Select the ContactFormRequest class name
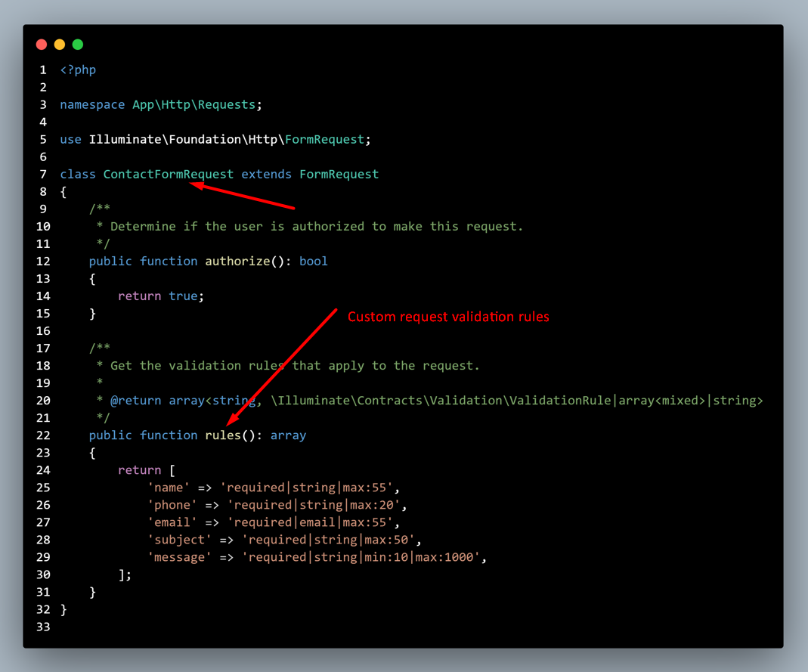808x672 pixels. (x=168, y=174)
